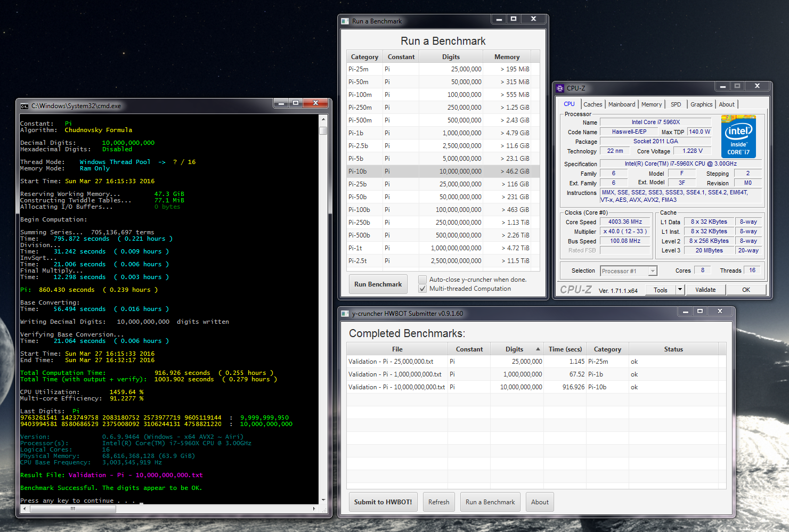789x532 pixels.
Task: Click the Core Speed 4003.36 MHz value
Action: click(x=625, y=222)
